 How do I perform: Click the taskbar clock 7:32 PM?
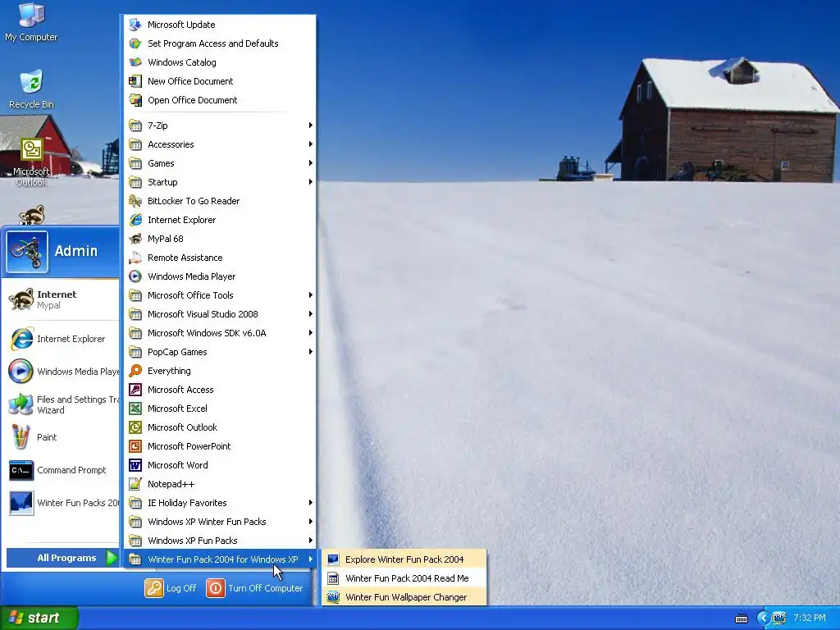(810, 619)
